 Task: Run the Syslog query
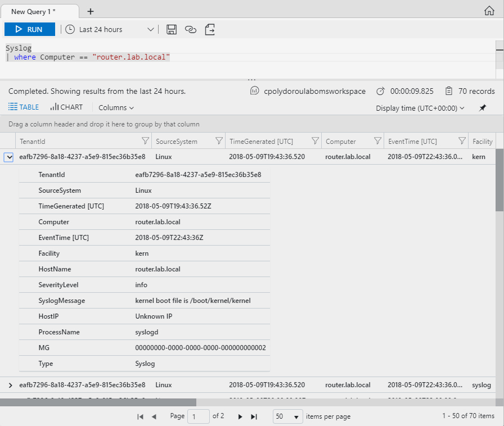coord(29,29)
